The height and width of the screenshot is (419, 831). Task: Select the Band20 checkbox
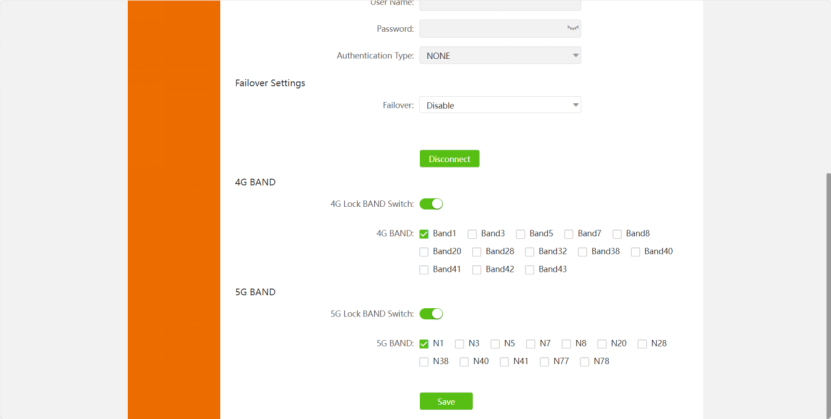424,252
